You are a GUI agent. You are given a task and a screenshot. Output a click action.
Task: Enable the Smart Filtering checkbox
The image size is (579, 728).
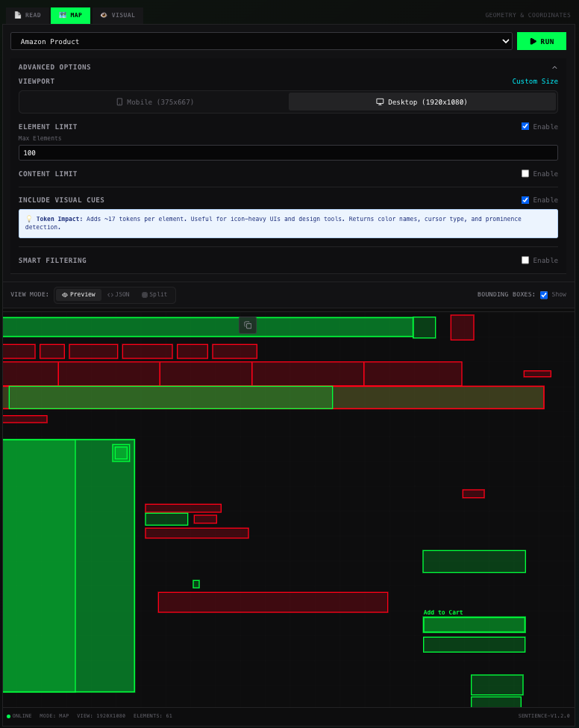tap(525, 260)
